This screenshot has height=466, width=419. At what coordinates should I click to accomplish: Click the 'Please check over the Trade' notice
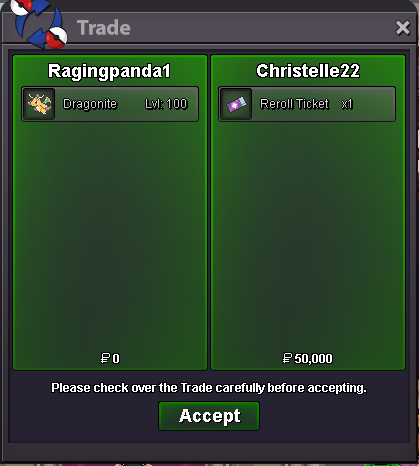[x=209, y=388]
